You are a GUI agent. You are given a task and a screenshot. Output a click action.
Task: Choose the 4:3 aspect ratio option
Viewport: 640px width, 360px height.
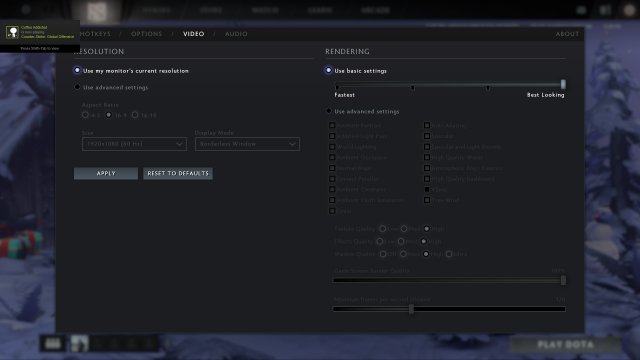click(85, 115)
